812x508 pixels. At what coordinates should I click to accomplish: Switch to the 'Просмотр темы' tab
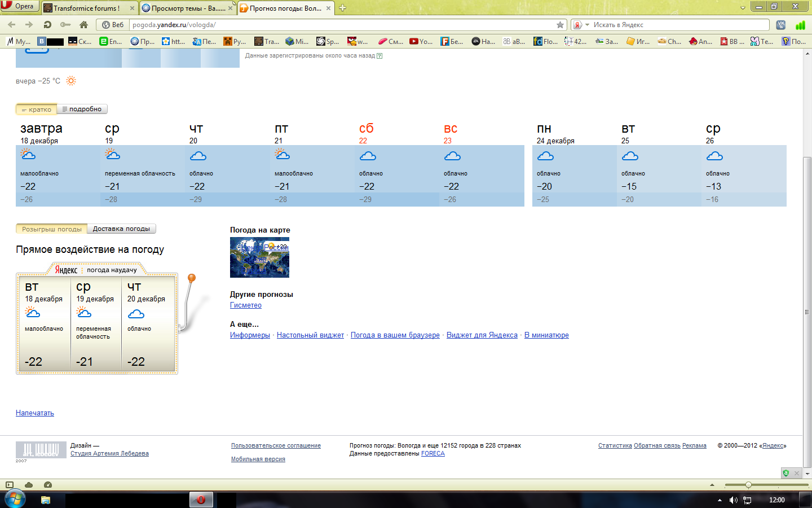(188, 8)
